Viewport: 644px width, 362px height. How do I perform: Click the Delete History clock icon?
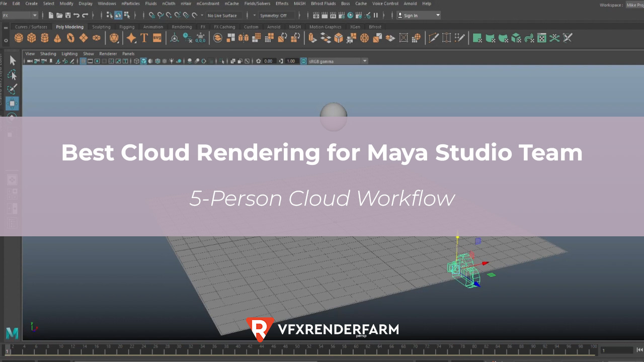pyautogui.click(x=188, y=38)
